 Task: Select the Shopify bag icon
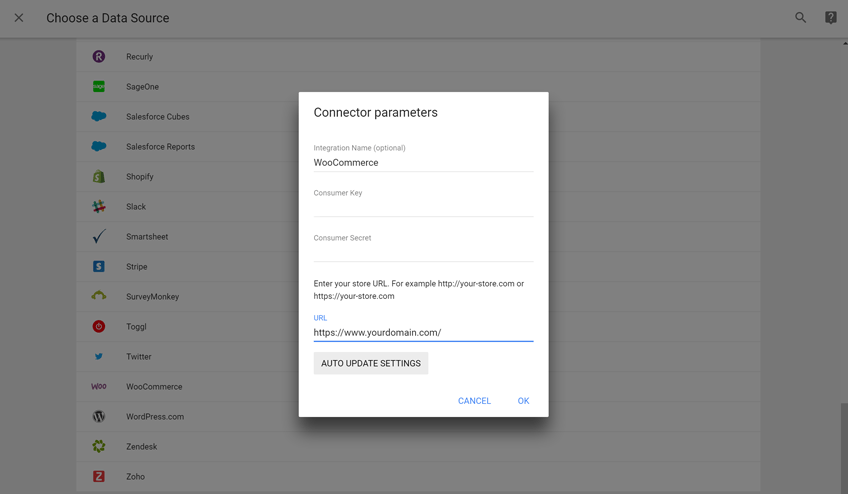click(x=98, y=176)
